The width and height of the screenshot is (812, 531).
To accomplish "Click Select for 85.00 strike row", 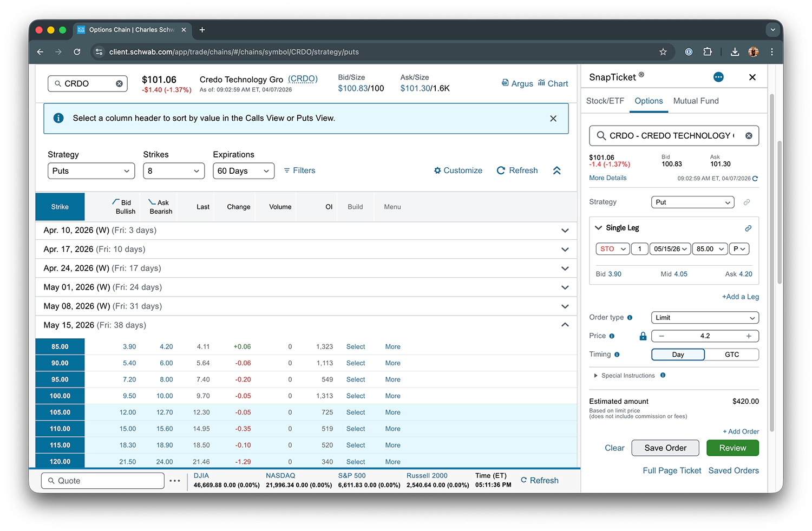I will click(x=356, y=347).
